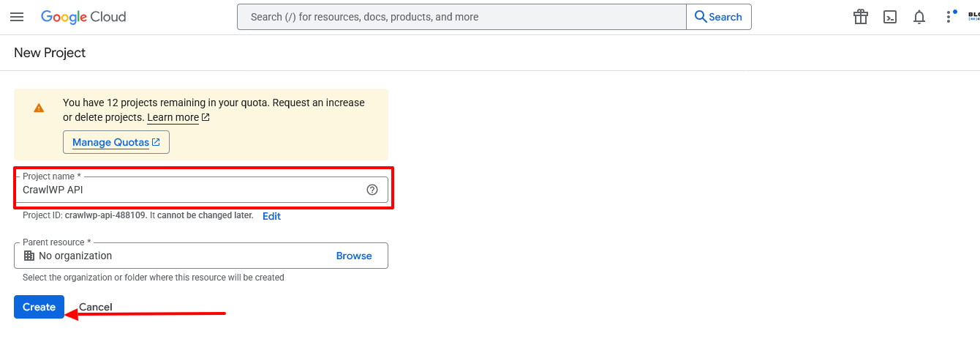
Task: Show notifications via the bell icon
Action: pyautogui.click(x=919, y=17)
